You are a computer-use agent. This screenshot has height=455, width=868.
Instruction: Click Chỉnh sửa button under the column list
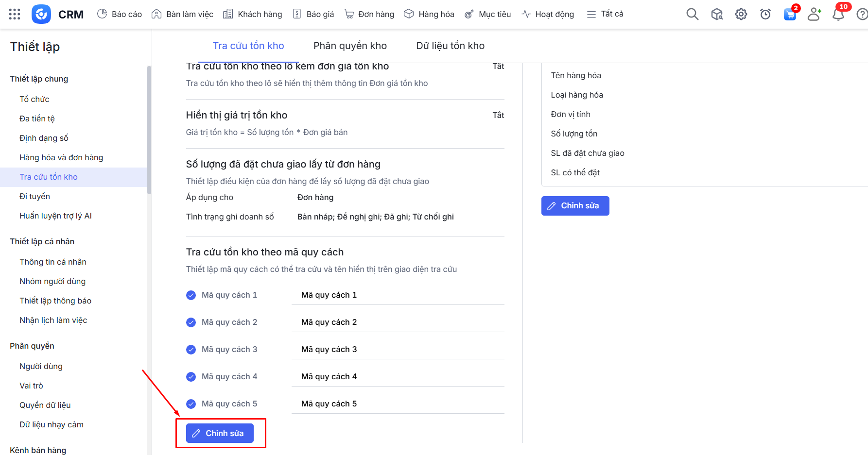[x=575, y=206]
